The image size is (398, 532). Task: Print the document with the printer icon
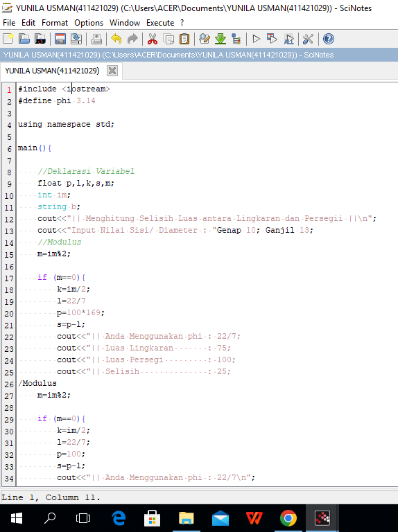[x=96, y=39]
